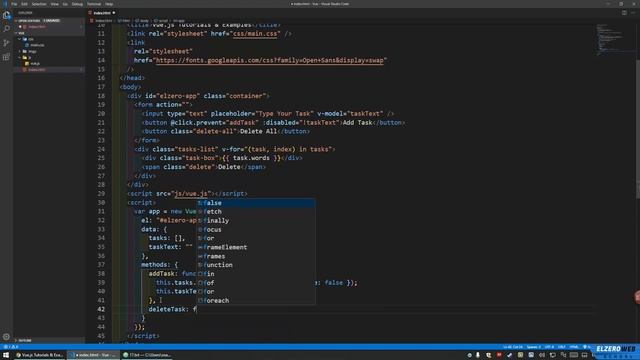Open the File menu
Image resolution: width=640 pixels, height=360 pixels.
tap(14, 4)
